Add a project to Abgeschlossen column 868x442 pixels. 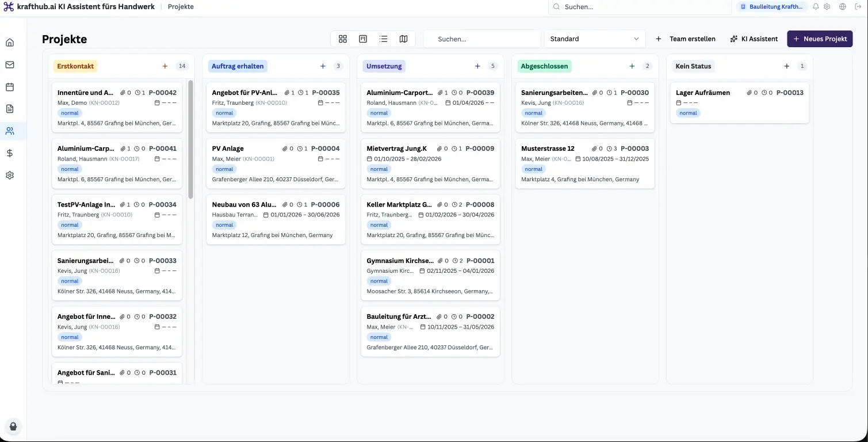click(x=632, y=66)
